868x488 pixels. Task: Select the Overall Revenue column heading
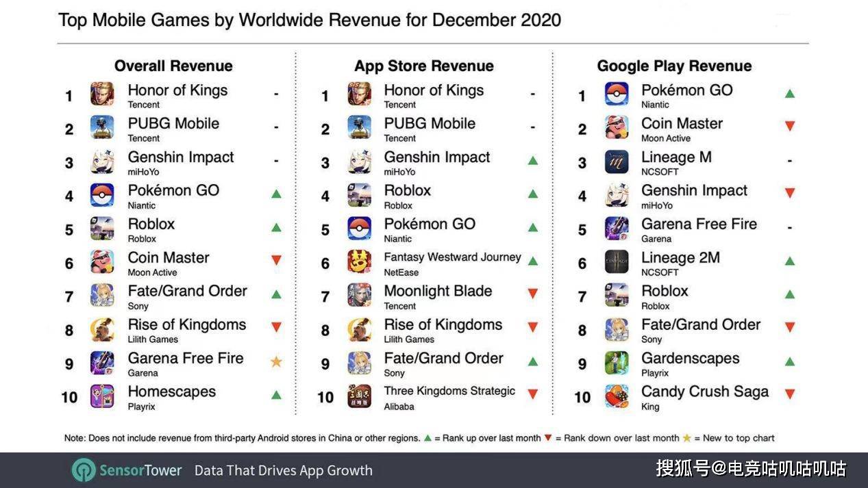173,66
